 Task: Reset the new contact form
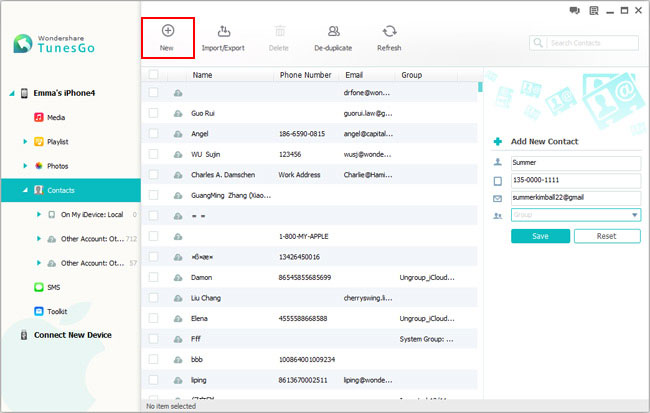[x=607, y=236]
